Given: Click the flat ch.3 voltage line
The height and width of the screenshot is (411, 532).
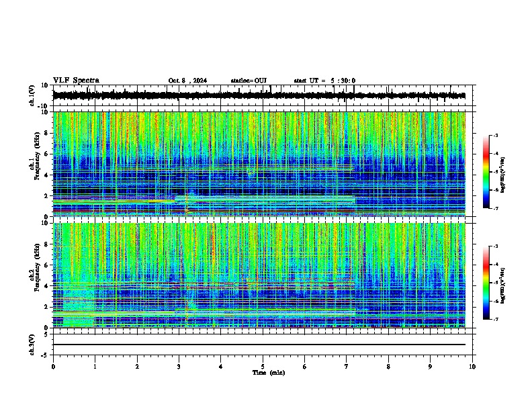Looking at the screenshot, I should point(259,345).
